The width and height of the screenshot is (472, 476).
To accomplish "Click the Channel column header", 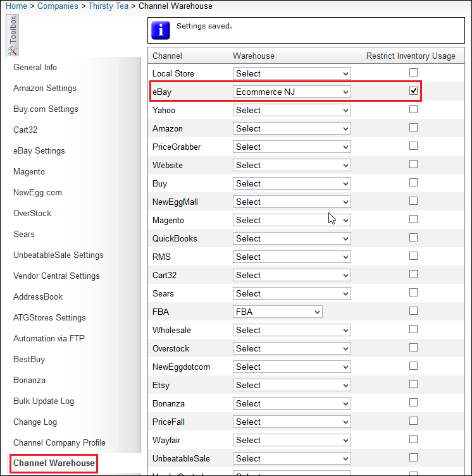I will pos(167,56).
